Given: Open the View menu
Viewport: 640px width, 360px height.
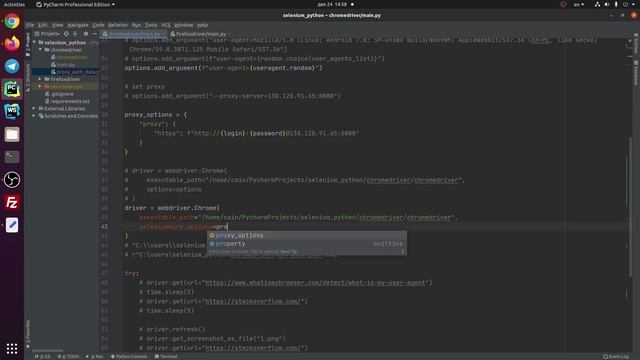Looking at the screenshot, I should (x=57, y=25).
